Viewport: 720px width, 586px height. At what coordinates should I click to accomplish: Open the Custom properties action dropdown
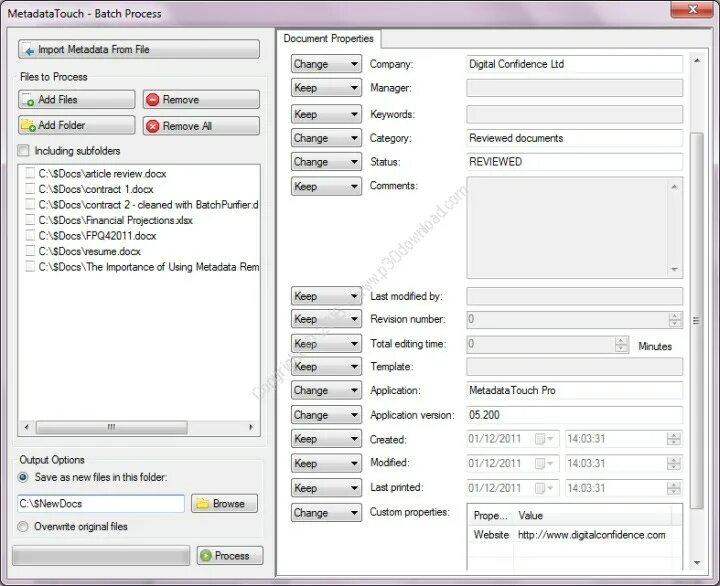(x=326, y=513)
